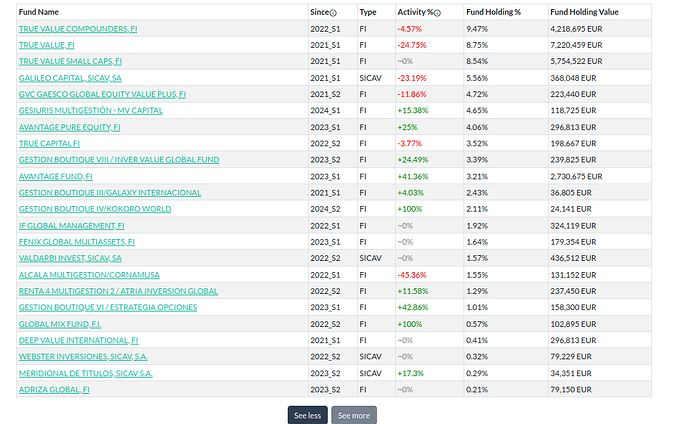Select the 0.21% fund holding value

coord(477,390)
